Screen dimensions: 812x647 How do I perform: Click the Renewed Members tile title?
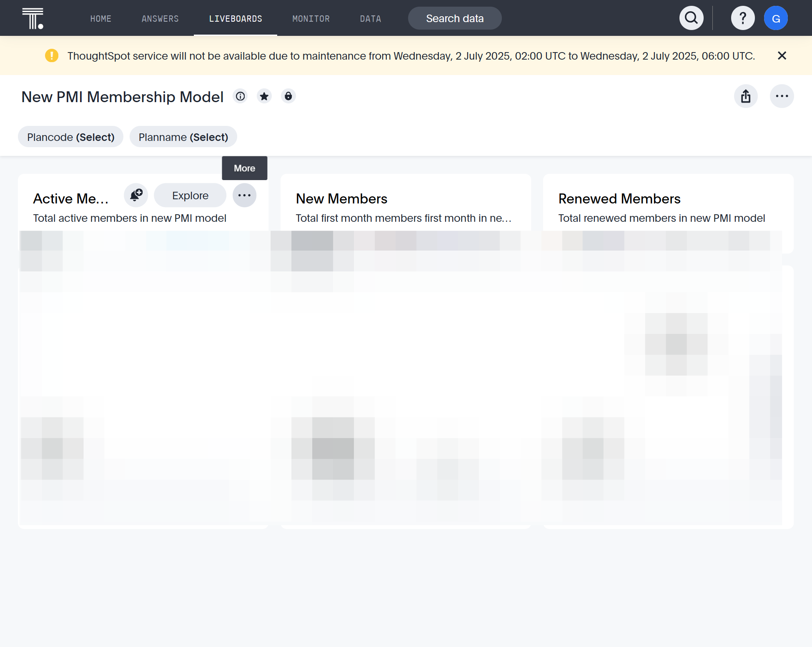[619, 198]
